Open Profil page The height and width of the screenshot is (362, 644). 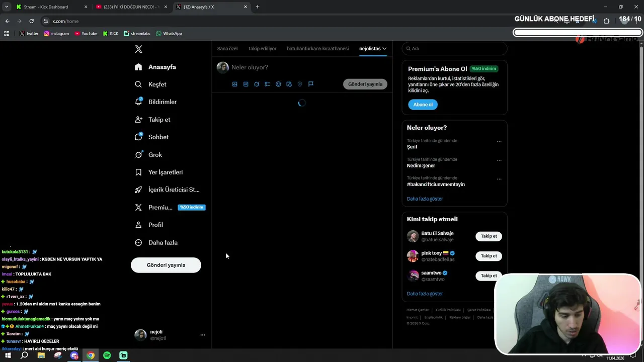click(149, 225)
